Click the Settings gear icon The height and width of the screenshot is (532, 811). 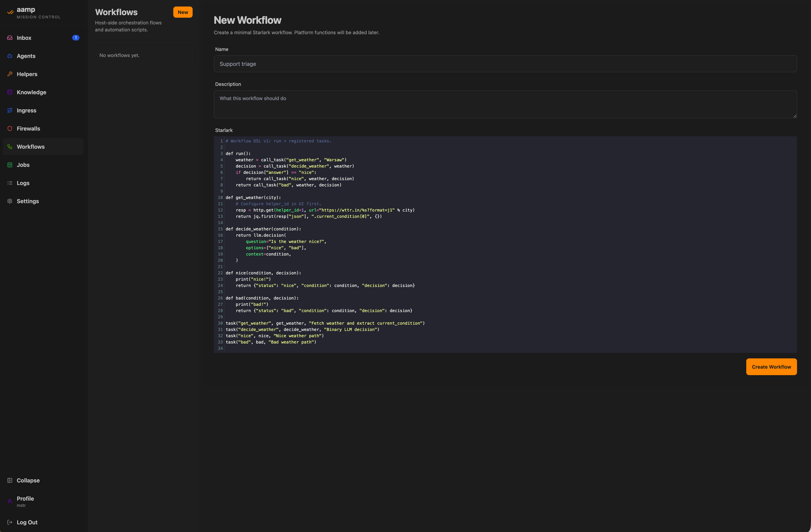click(10, 201)
